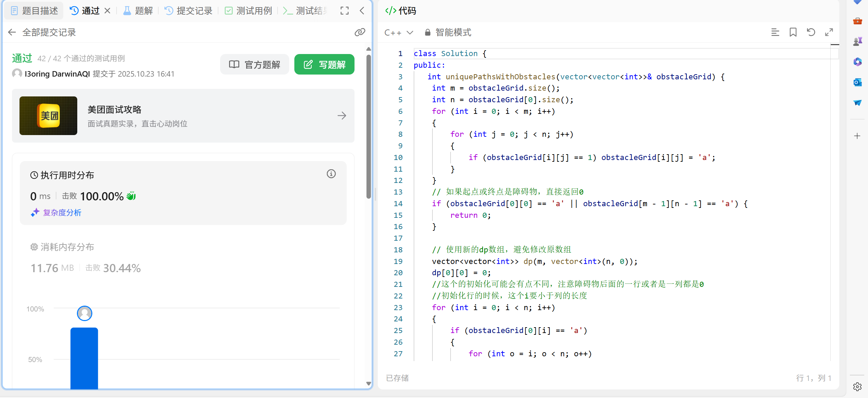Switch to the 提交记录 tab

pyautogui.click(x=189, y=11)
